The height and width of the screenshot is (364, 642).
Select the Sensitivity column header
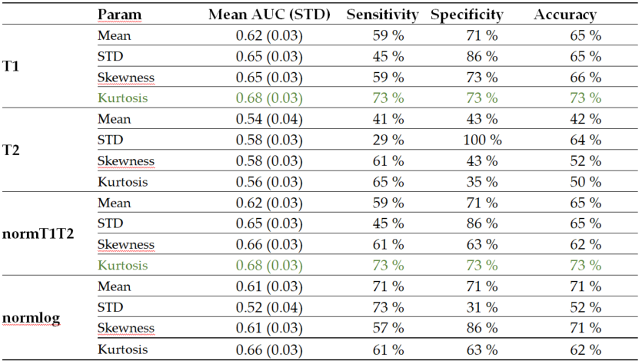(x=382, y=15)
